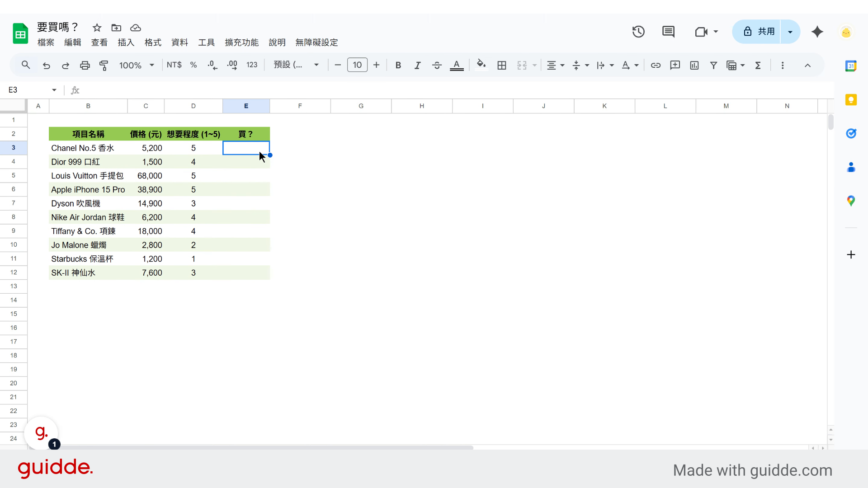This screenshot has height=488, width=868.
Task: Click the borders icon in toolbar
Action: click(501, 65)
